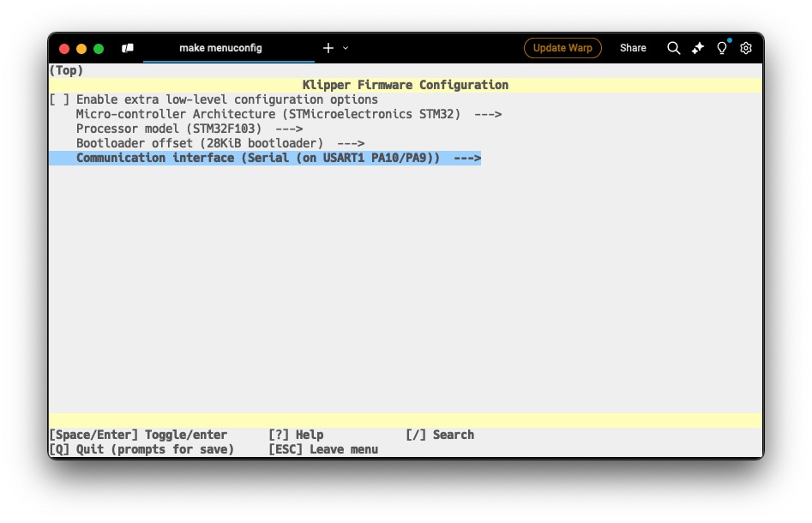Click the Share button
The height and width of the screenshot is (523, 812).
(x=633, y=48)
